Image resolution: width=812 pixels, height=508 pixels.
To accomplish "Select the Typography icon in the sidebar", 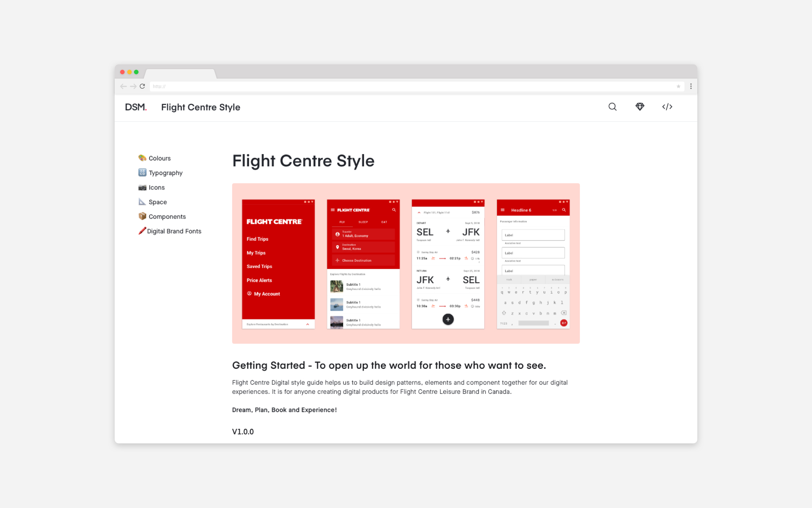I will (142, 173).
